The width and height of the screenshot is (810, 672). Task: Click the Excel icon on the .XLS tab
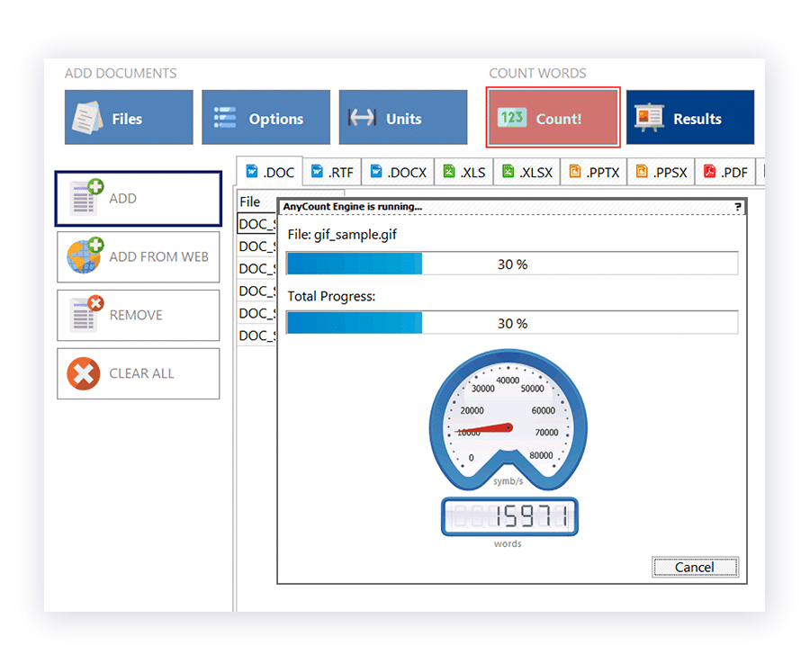(449, 171)
